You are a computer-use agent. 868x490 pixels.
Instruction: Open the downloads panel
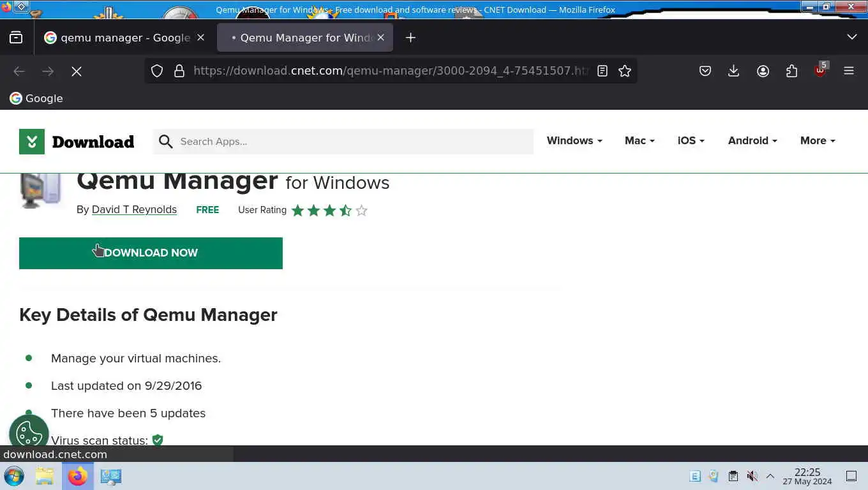(x=734, y=71)
